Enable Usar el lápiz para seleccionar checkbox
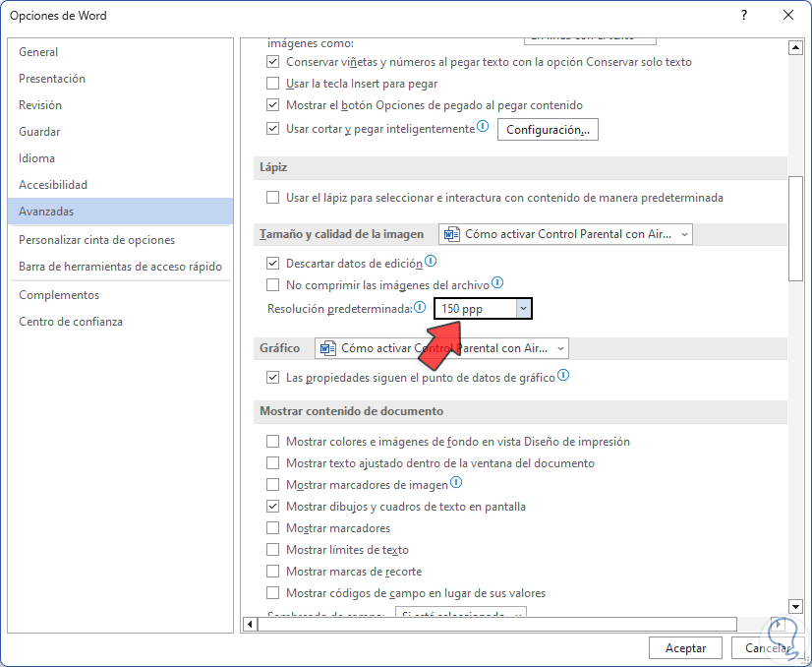Image resolution: width=812 pixels, height=667 pixels. point(272,198)
